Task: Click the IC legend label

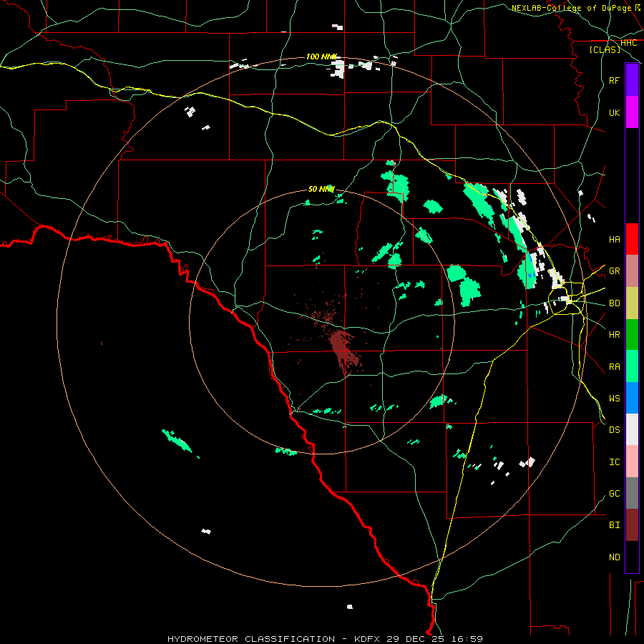Action: click(614, 462)
